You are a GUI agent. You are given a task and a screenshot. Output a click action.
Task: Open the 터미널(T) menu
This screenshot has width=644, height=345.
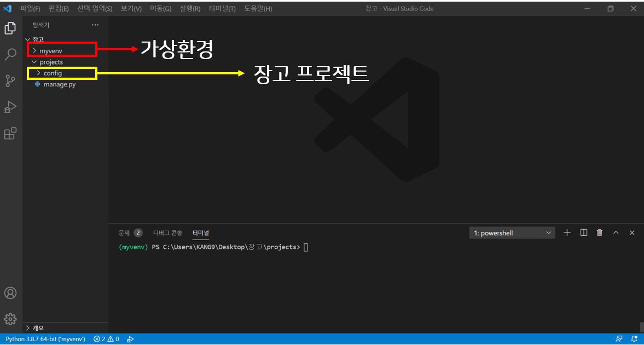point(222,9)
